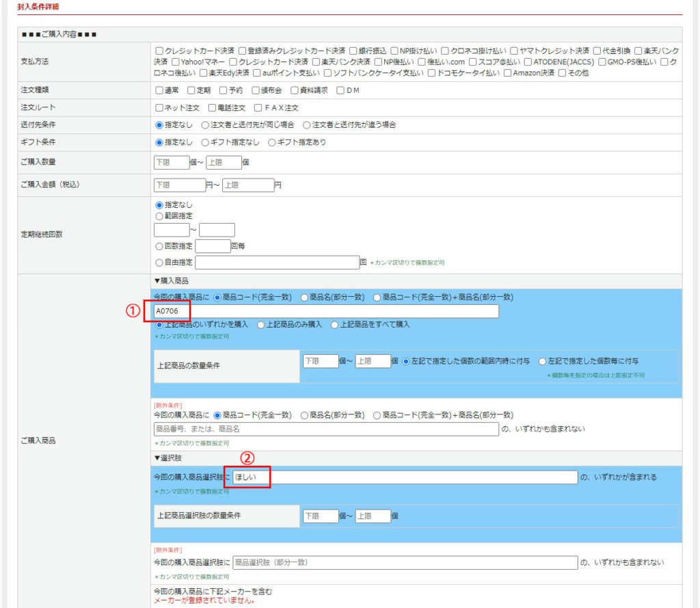The width and height of the screenshot is (700, 608).
Task: Tick the GMO-PS後払い checkbox
Action: pos(602,62)
